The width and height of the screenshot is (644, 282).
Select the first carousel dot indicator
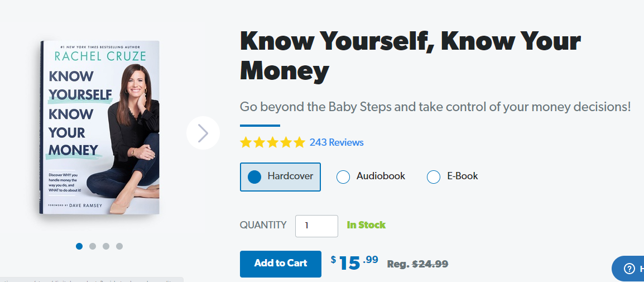point(79,246)
